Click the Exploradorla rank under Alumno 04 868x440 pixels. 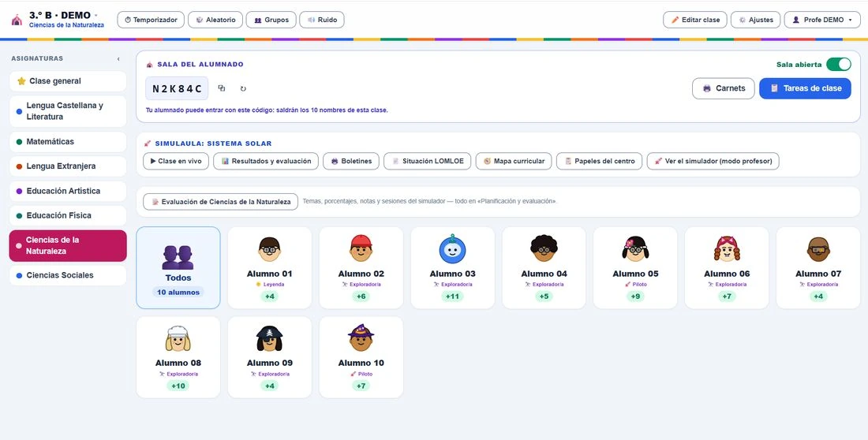pyautogui.click(x=544, y=285)
